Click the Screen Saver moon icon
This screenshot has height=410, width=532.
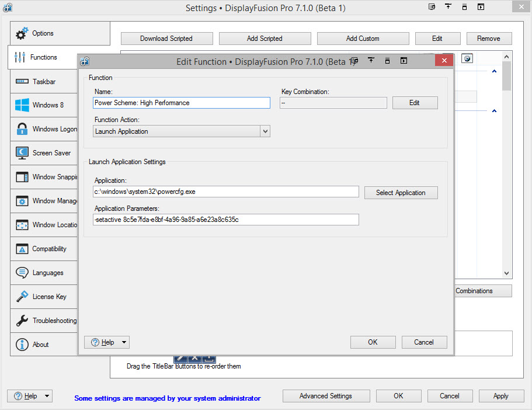point(22,153)
